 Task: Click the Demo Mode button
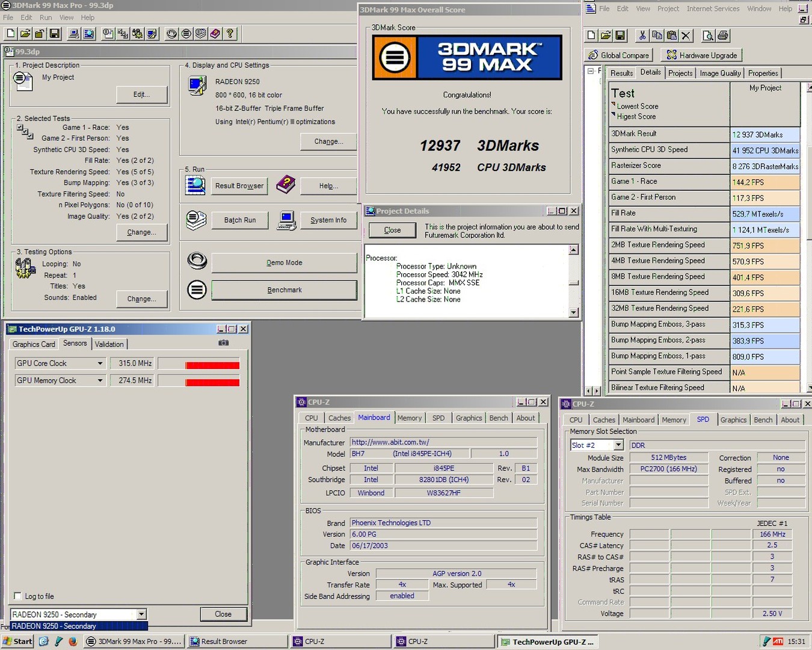[x=285, y=262]
